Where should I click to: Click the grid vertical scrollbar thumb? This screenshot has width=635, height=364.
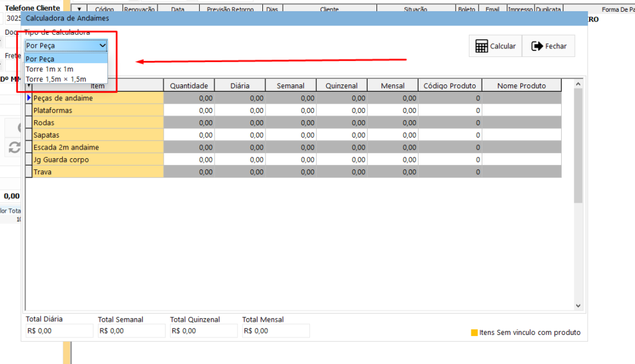coord(579,146)
